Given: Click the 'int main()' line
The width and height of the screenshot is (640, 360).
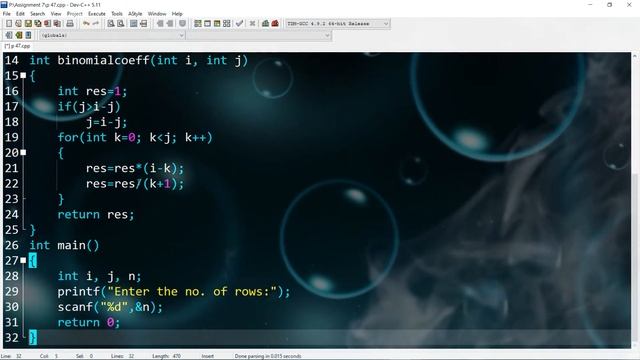Looking at the screenshot, I should (x=64, y=245).
